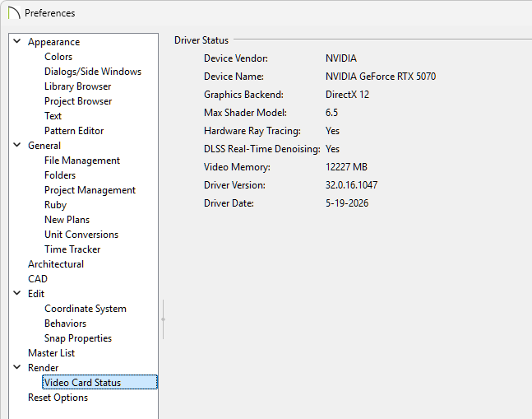Open Behaviors preferences page
This screenshot has height=419, width=532.
click(x=65, y=324)
